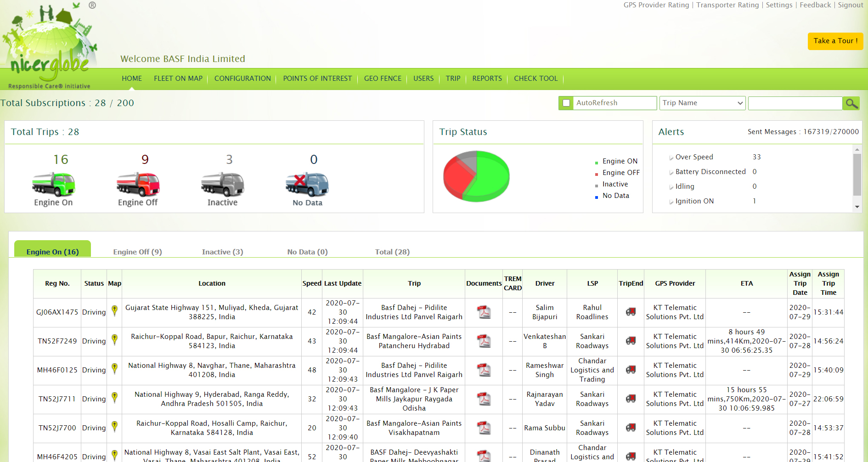Open map pin for MH46F0125
The height and width of the screenshot is (462, 868).
(x=115, y=369)
